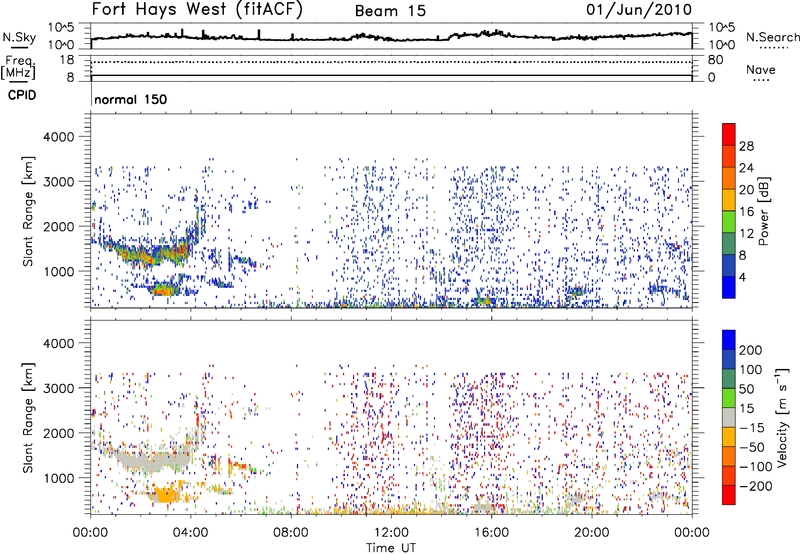800x554 pixels.
Task: Click the 'CPID' label
Action: (x=22, y=95)
